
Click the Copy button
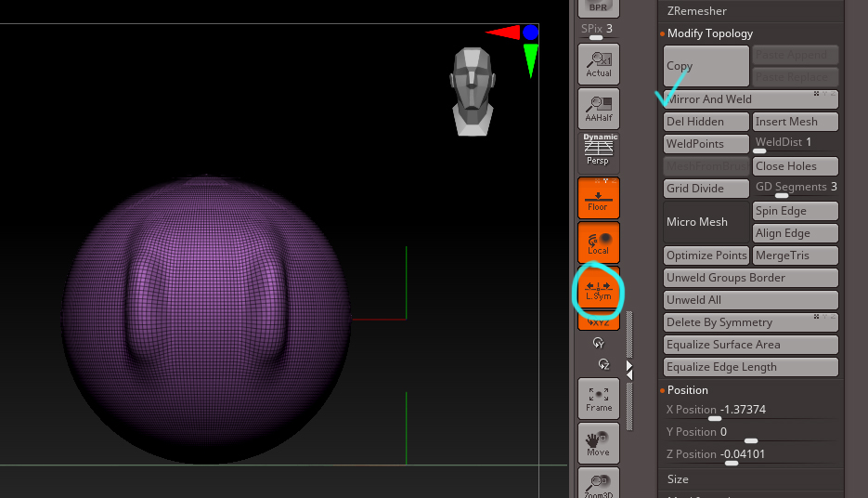(706, 66)
